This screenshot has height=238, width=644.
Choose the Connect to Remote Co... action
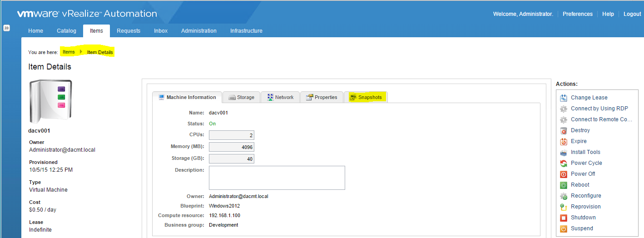(602, 119)
